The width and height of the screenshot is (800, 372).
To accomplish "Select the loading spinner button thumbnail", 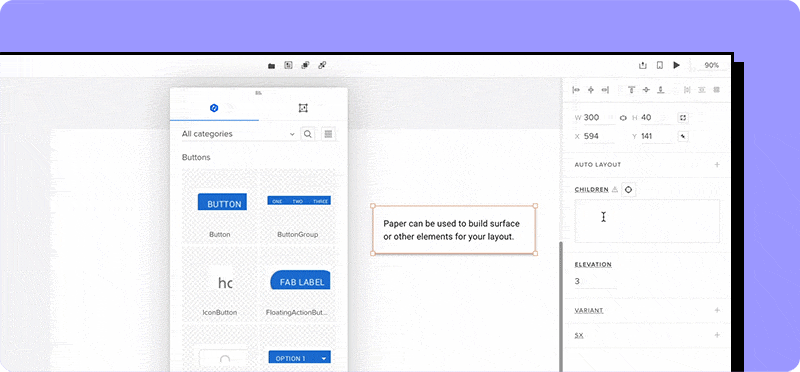I will (x=223, y=357).
